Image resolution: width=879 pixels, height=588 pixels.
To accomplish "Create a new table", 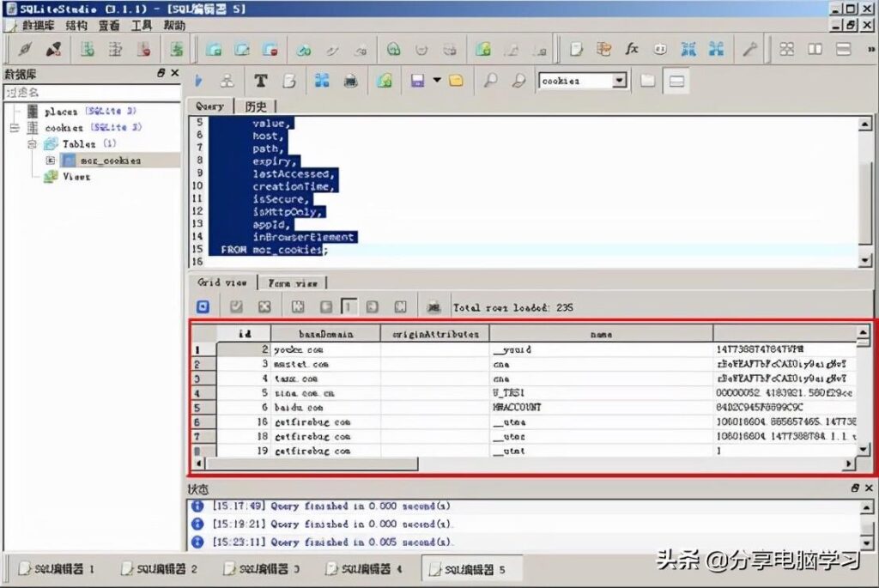I will tap(213, 49).
